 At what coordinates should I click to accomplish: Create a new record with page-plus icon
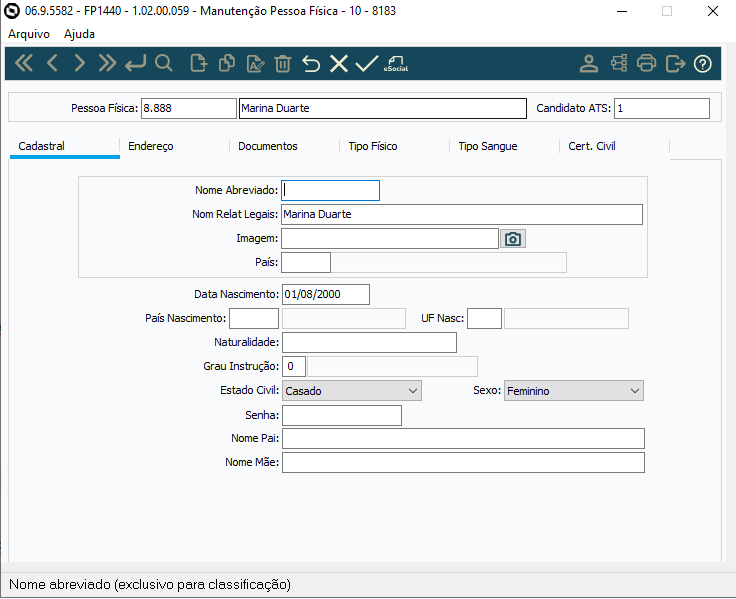(x=198, y=63)
